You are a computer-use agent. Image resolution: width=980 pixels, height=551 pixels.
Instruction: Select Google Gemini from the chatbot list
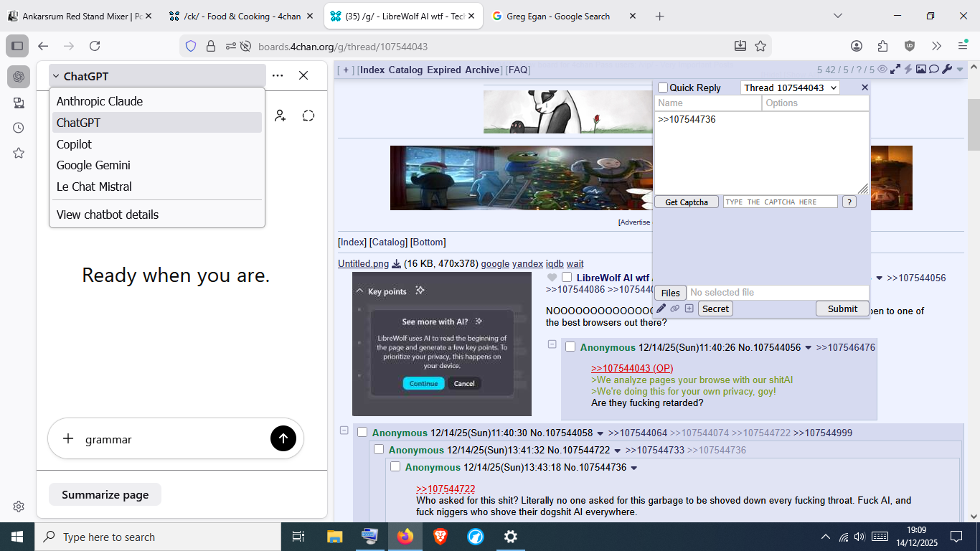click(157, 165)
